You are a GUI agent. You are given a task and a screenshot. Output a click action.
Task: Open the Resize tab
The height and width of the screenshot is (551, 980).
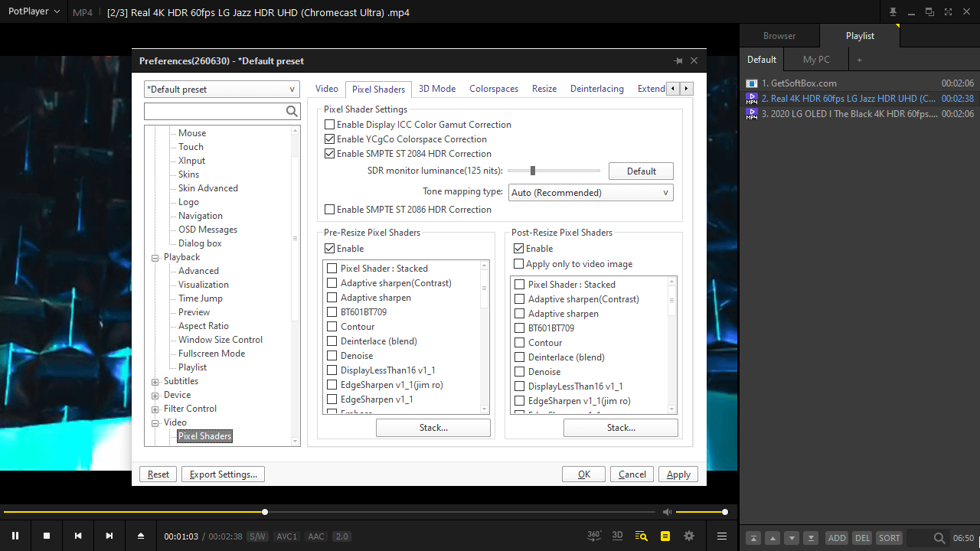point(544,89)
